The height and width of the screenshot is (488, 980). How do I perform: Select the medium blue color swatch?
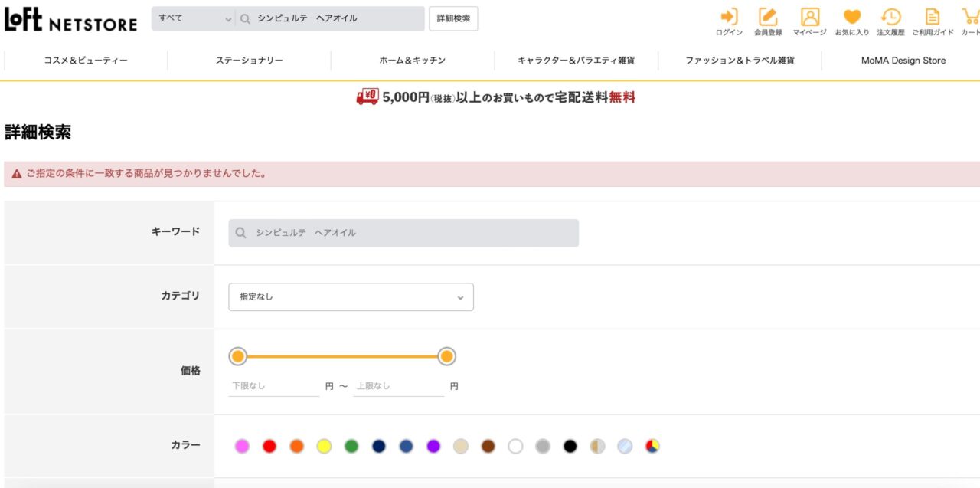pos(406,446)
